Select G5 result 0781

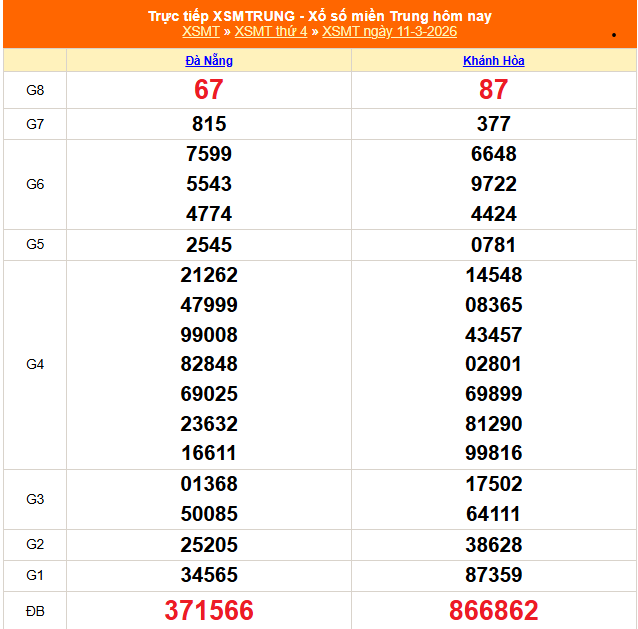pos(493,245)
